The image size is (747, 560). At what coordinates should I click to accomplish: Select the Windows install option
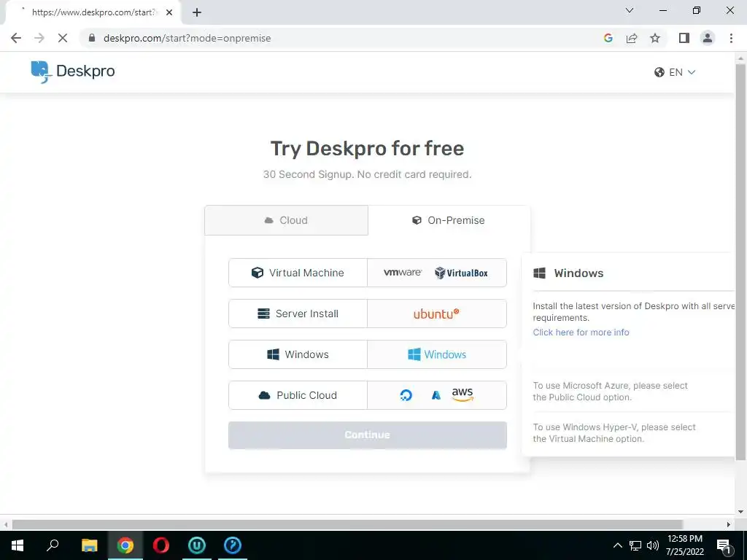click(x=298, y=354)
